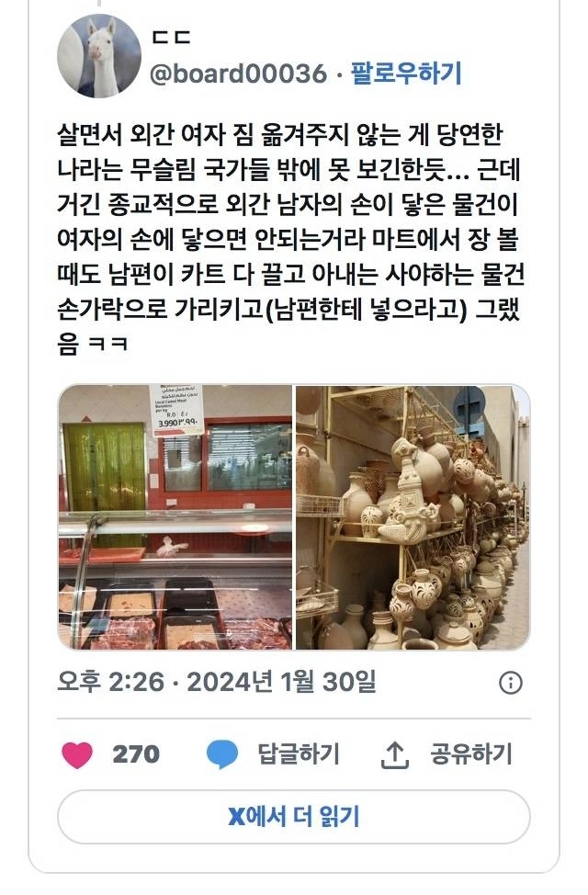Image resolution: width=588 pixels, height=895 pixels.
Task: Select the 답글하기 reply label
Action: click(299, 753)
